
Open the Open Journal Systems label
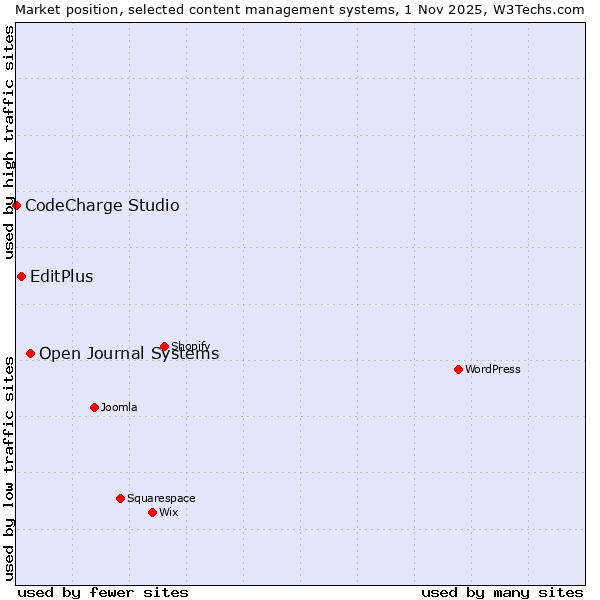[x=129, y=354]
